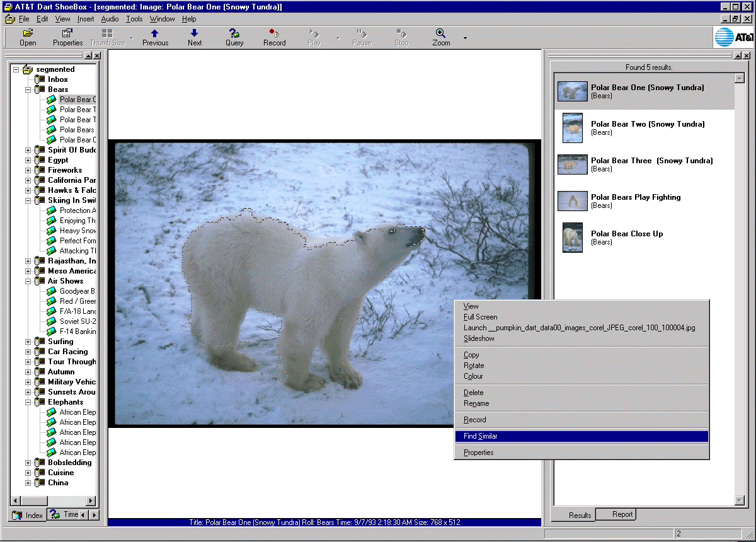This screenshot has height=542, width=756.
Task: Collapse the Bears roll in tree
Action: [28, 89]
